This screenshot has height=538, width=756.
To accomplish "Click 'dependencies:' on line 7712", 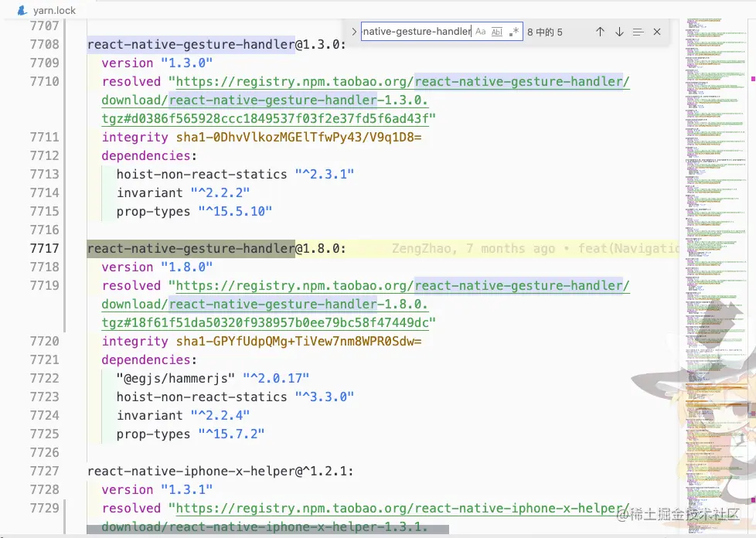I will (149, 155).
